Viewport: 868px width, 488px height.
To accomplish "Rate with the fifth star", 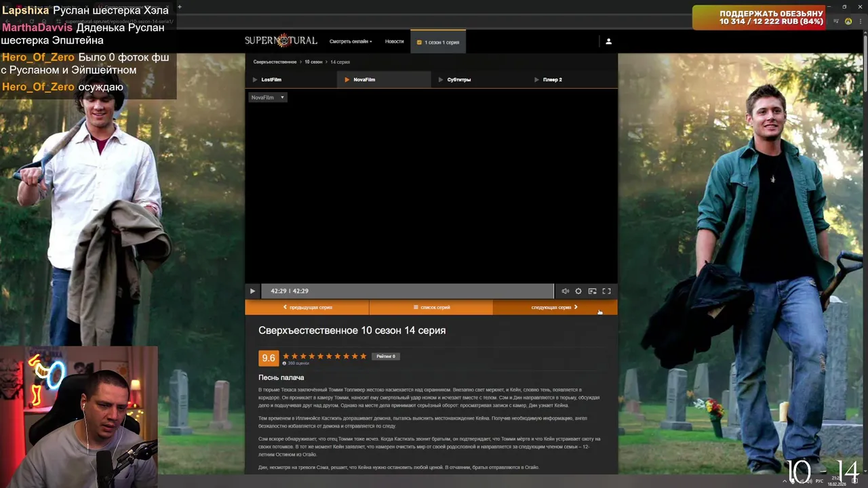I will (320, 357).
